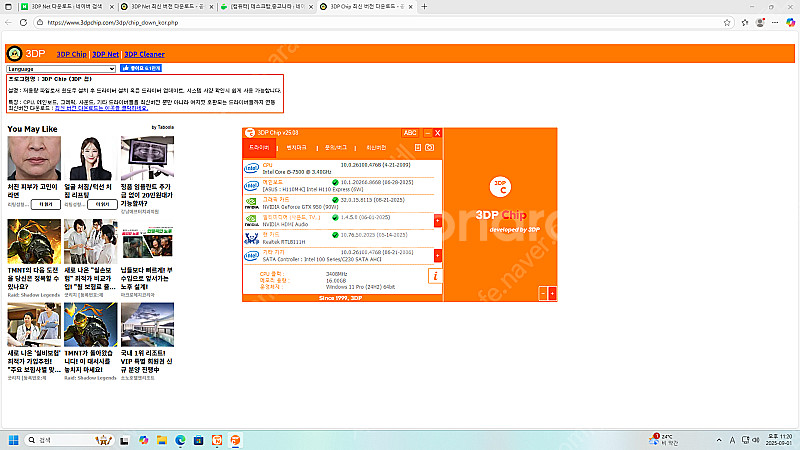The height and width of the screenshot is (450, 800).
Task: Click the Intel motherboard icon for ASUS H110M-K
Action: [252, 186]
